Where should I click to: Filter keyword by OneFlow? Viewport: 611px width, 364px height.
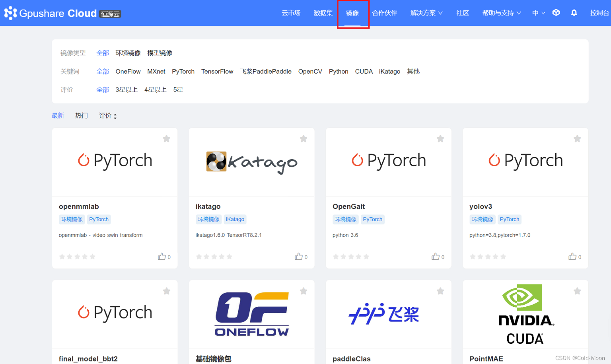coord(128,72)
